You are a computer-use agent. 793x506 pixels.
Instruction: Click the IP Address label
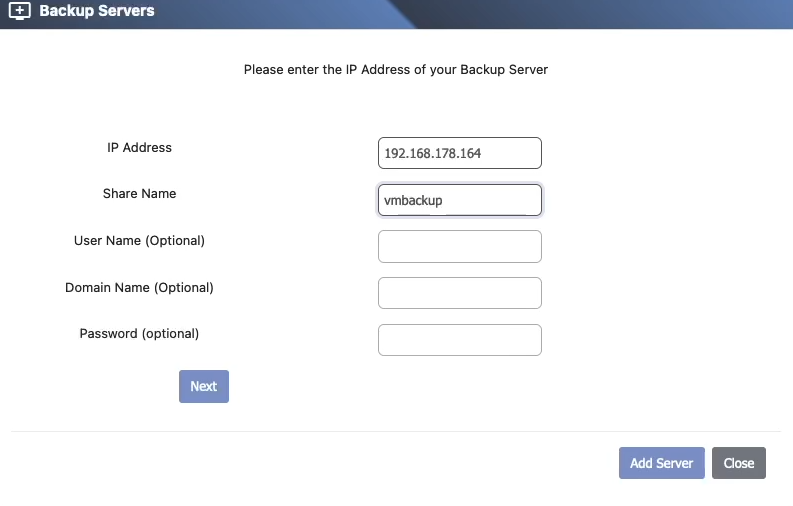click(139, 148)
